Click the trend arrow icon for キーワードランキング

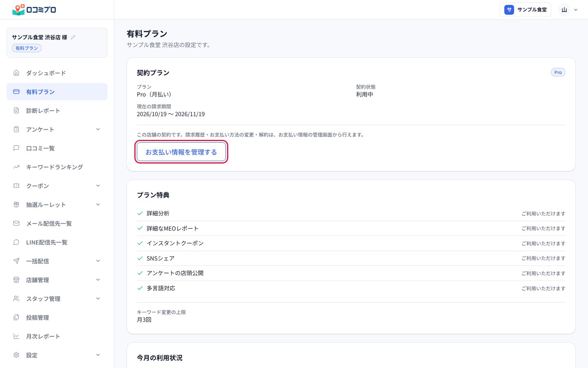click(x=16, y=167)
